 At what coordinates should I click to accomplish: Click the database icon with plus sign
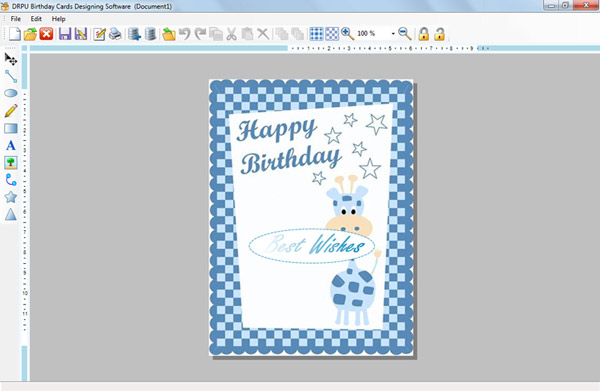coord(134,34)
